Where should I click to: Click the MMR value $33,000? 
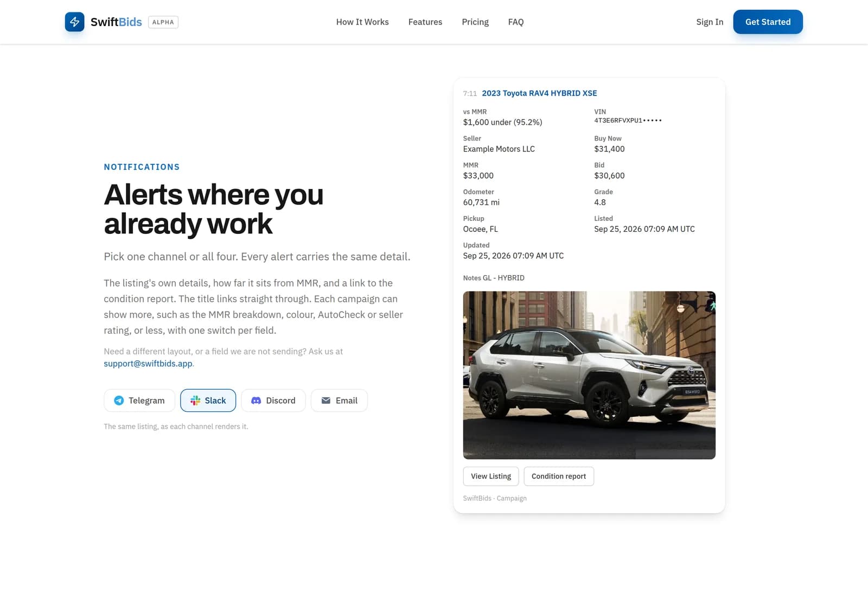pos(478,175)
